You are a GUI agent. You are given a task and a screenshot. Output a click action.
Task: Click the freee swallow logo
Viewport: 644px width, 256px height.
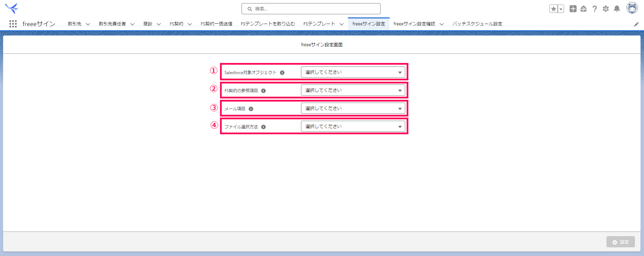[x=11, y=8]
